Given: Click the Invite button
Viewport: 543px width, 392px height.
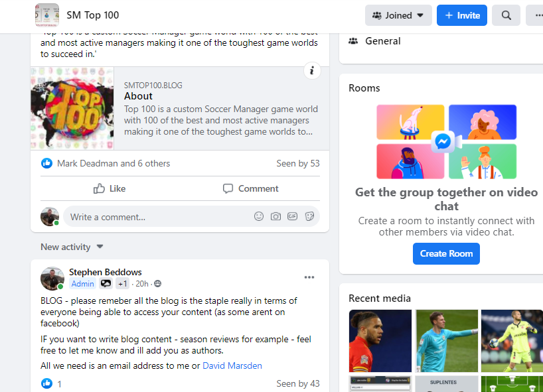Looking at the screenshot, I should pos(462,15).
